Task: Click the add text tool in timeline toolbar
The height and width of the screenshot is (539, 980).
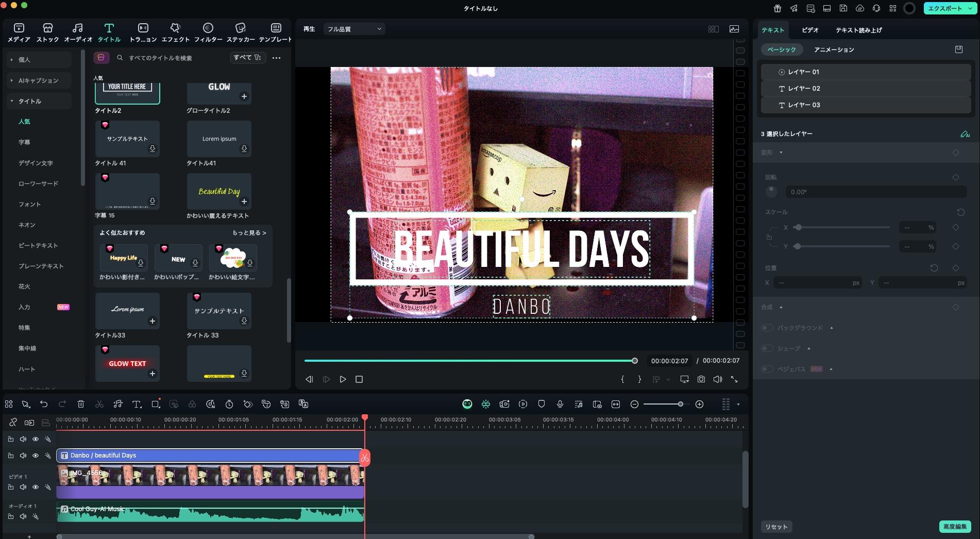Action: coord(137,404)
